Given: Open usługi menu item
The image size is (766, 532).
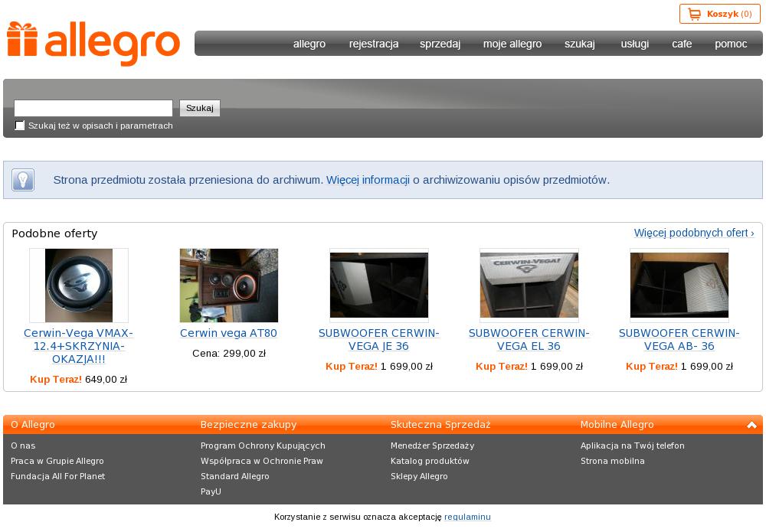Looking at the screenshot, I should pyautogui.click(x=634, y=44).
